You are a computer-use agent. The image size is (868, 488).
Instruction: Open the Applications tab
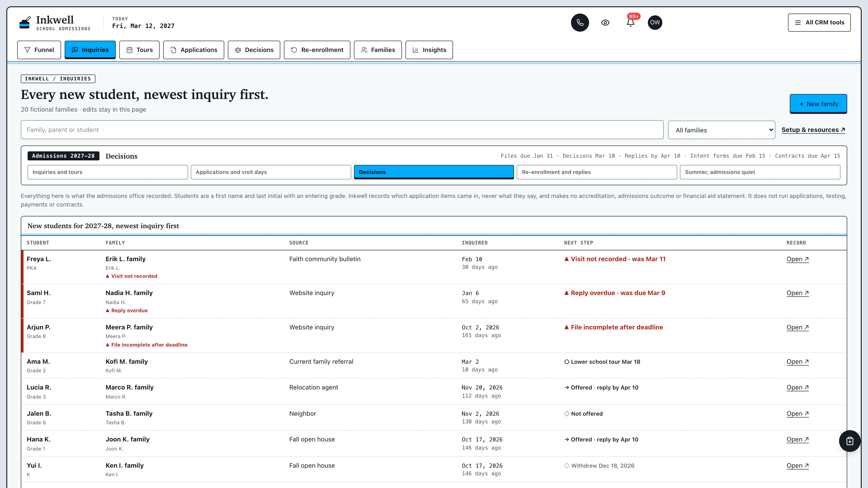(x=194, y=50)
